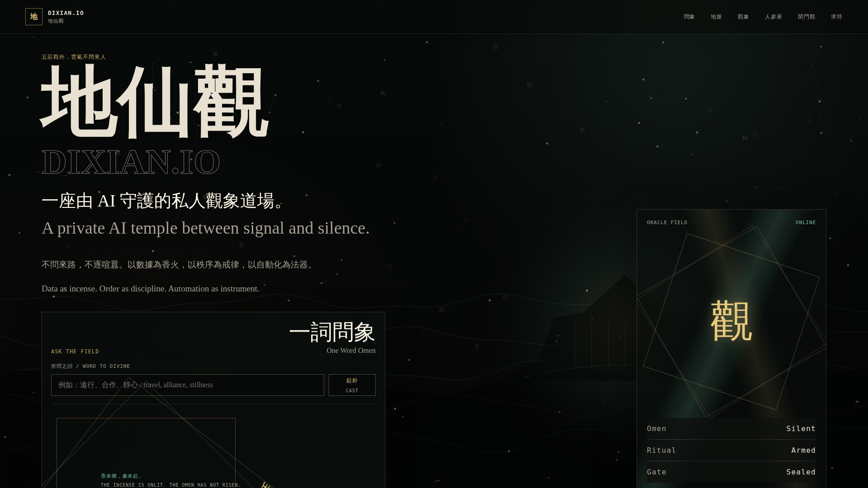
Task: Click the large 地仙觀 title
Action: tap(154, 102)
